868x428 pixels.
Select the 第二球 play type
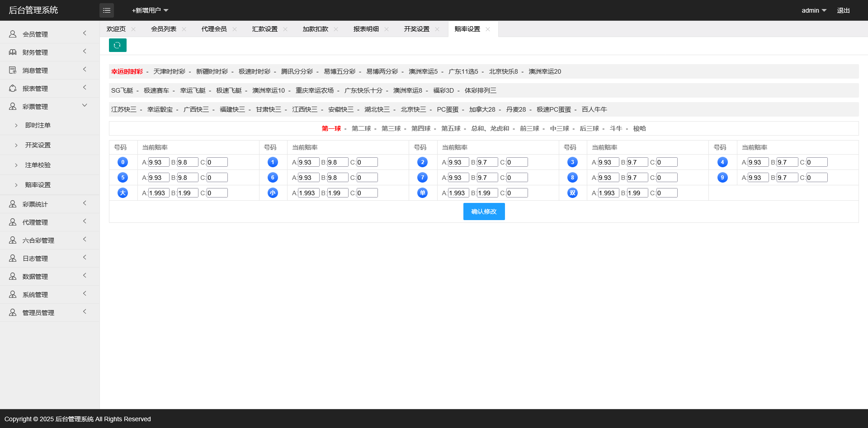coord(361,128)
